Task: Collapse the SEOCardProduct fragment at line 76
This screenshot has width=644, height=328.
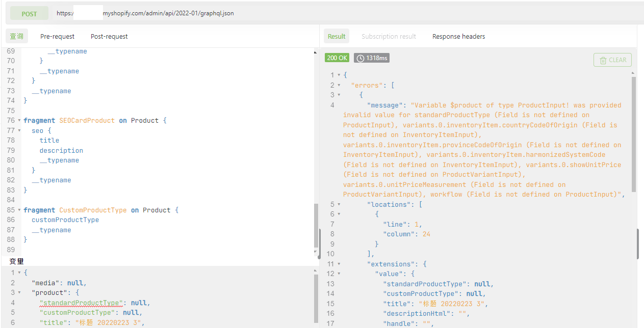Action: 19,121
